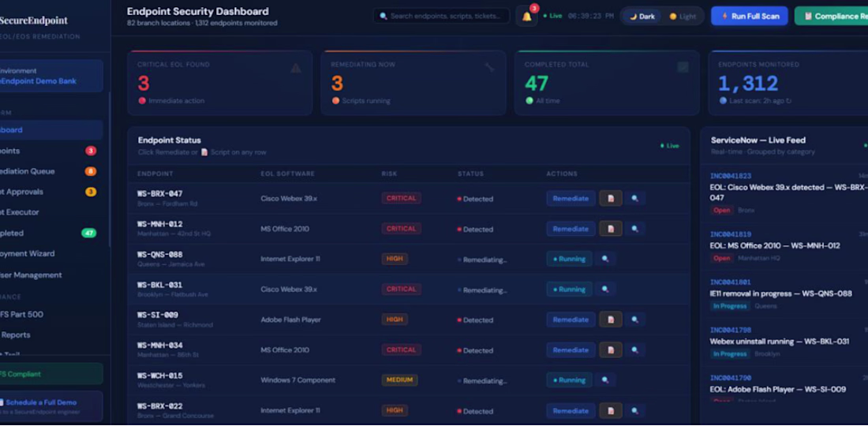868x426 pixels.
Task: Select the Dashboard sidebar item
Action: (50, 130)
